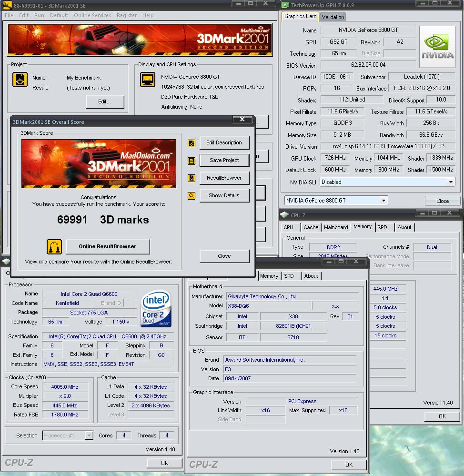
Task: Open the File menu in 3DMark2001
Action: click(9, 15)
